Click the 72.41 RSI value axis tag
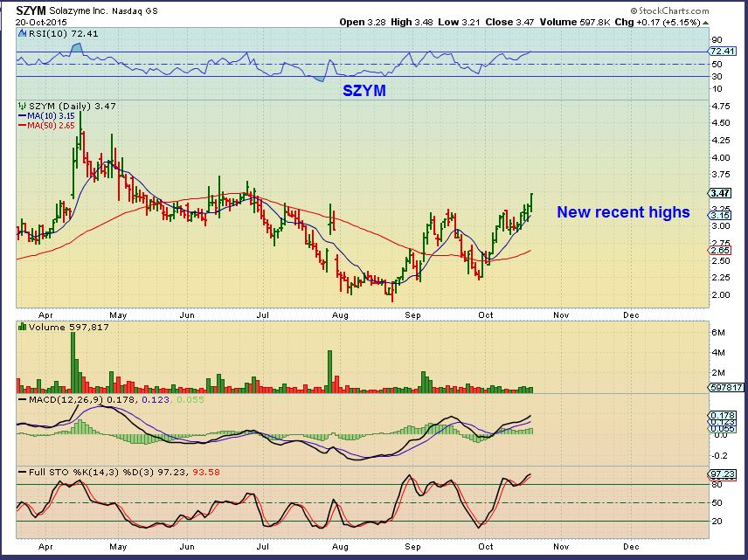 (722, 52)
